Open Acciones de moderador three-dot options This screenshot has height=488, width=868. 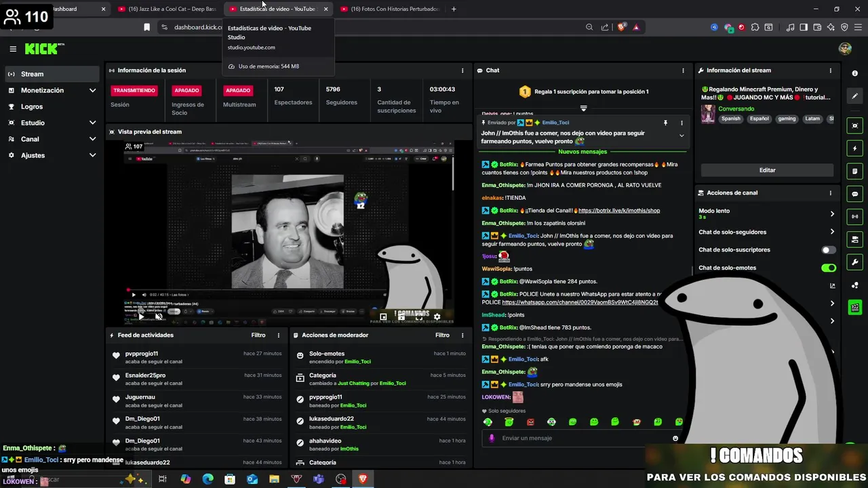tap(462, 335)
